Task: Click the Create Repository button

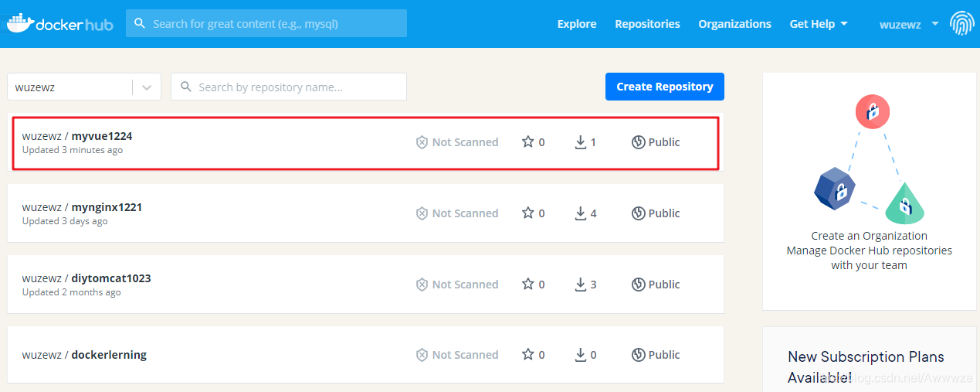Action: (x=665, y=87)
